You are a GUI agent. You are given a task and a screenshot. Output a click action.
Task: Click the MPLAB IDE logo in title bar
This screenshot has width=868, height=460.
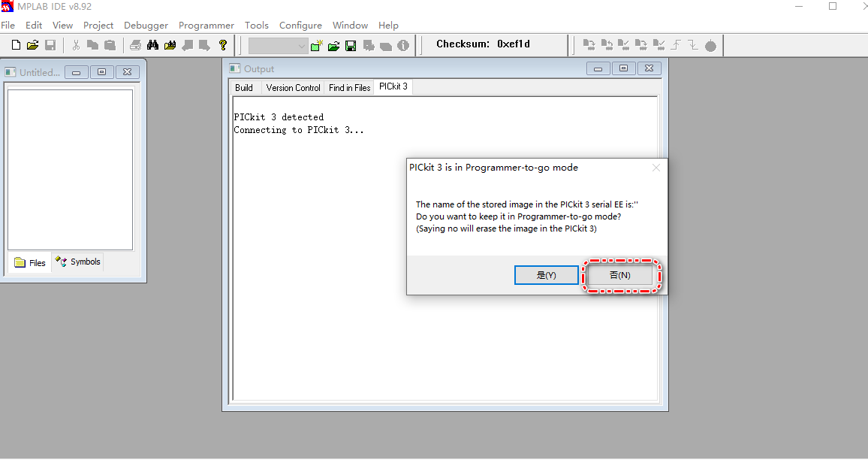click(x=7, y=6)
